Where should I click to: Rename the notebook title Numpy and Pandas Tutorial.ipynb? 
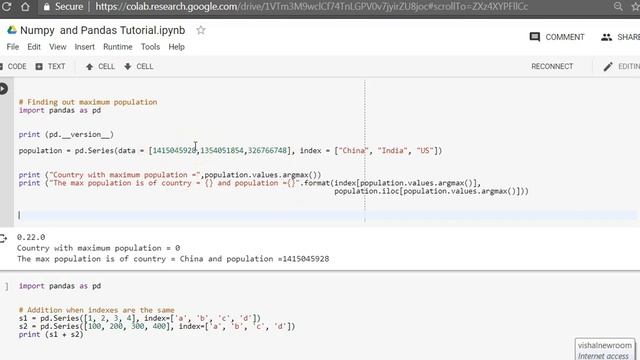coord(102,30)
